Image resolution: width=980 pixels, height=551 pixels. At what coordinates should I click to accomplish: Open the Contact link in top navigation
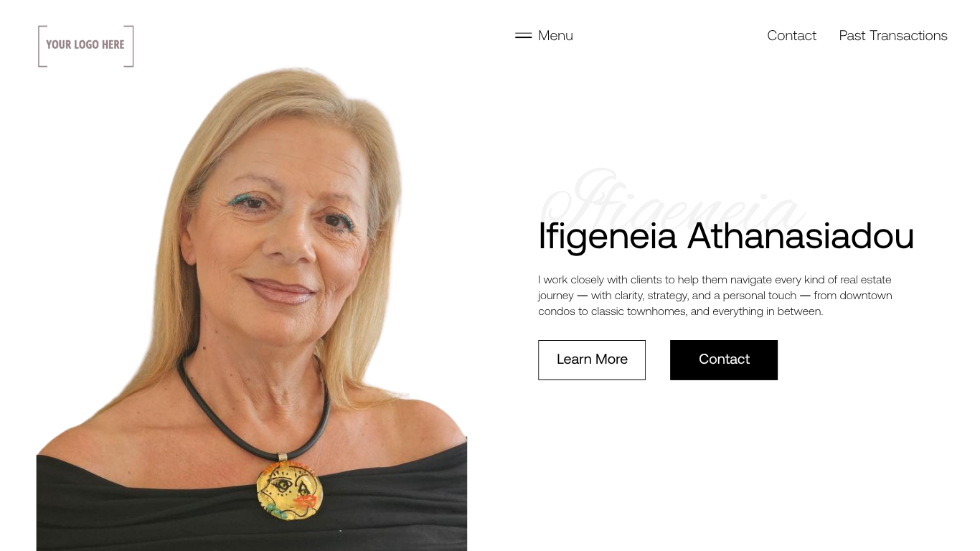pyautogui.click(x=791, y=35)
